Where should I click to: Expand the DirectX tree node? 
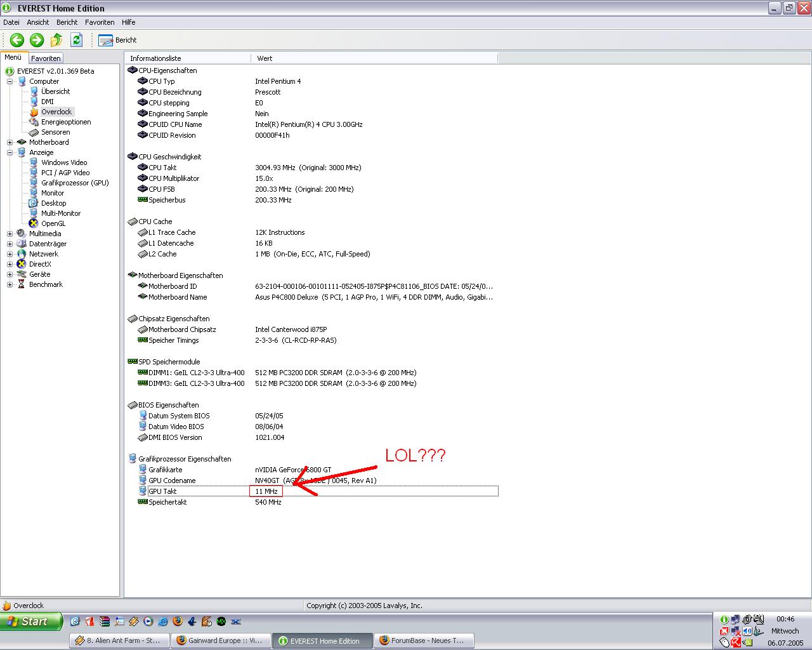[10, 264]
